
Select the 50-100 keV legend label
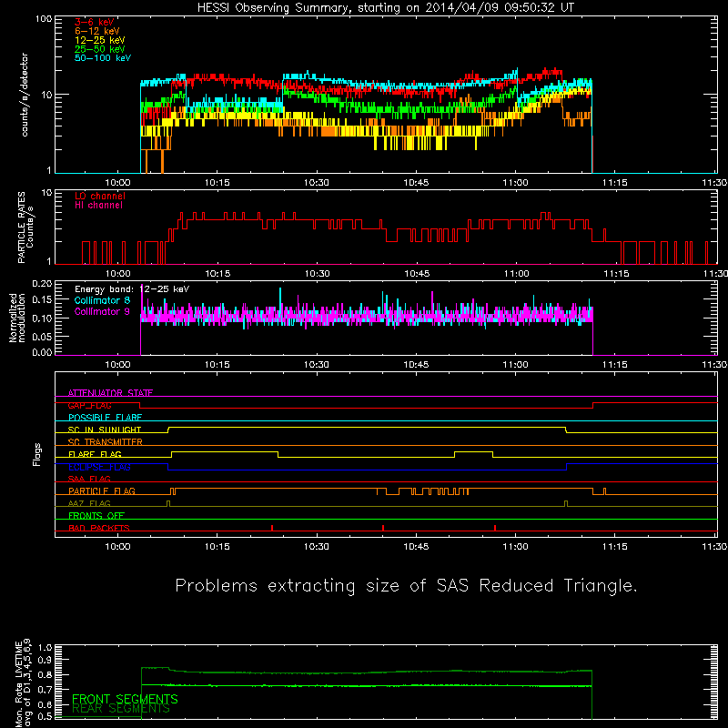click(x=103, y=58)
